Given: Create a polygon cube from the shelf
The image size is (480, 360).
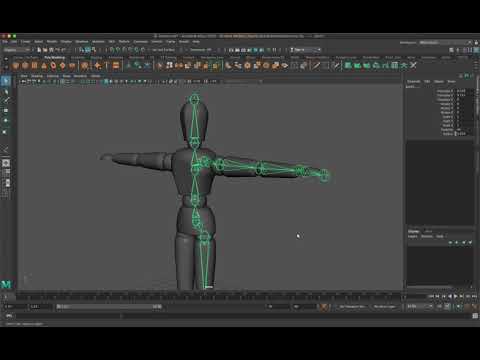Looking at the screenshot, I should point(25,66).
